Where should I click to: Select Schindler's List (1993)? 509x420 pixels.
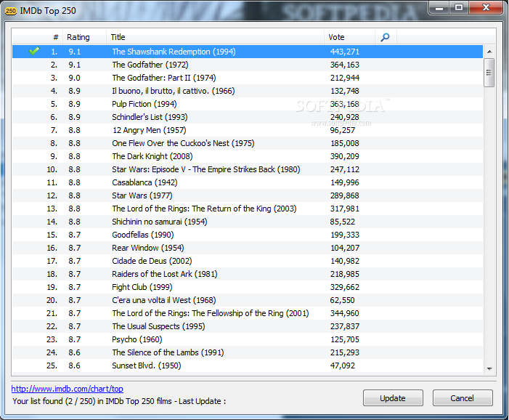coord(248,117)
